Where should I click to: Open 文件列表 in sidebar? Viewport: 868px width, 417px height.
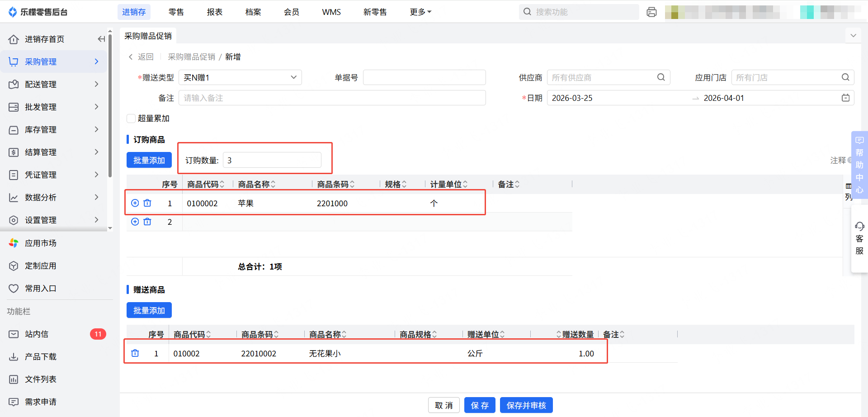coord(41,379)
